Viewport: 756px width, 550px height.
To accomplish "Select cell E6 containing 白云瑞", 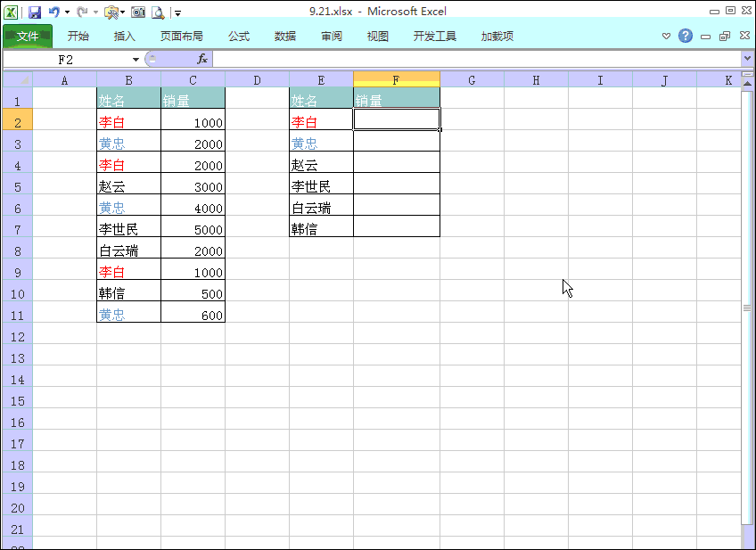I will tap(321, 205).
